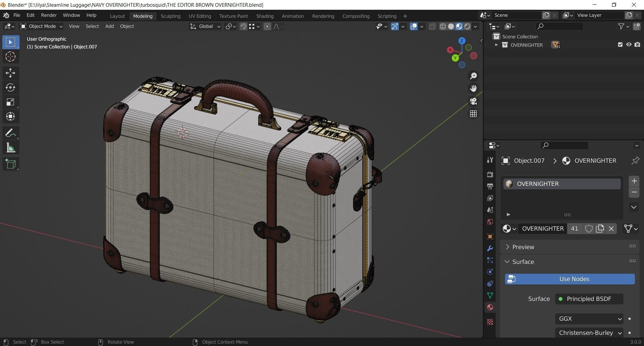Screen dimensions: 644x346
Task: Choose the Move tool
Action: 10,73
